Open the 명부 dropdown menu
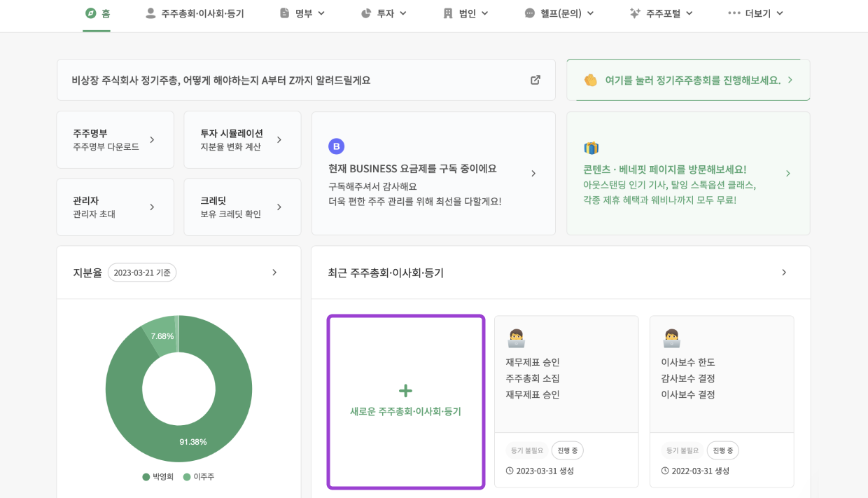The width and height of the screenshot is (868, 498). tap(302, 13)
